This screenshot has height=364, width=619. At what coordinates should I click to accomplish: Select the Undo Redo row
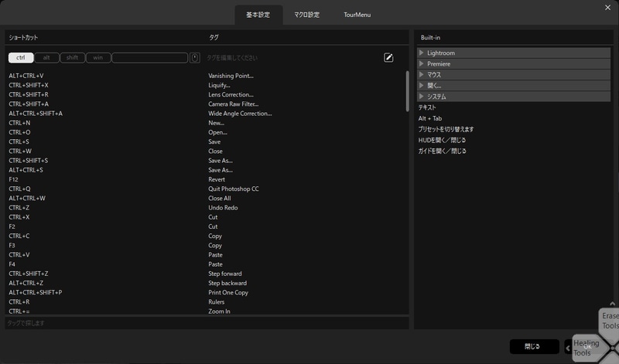coord(205,208)
